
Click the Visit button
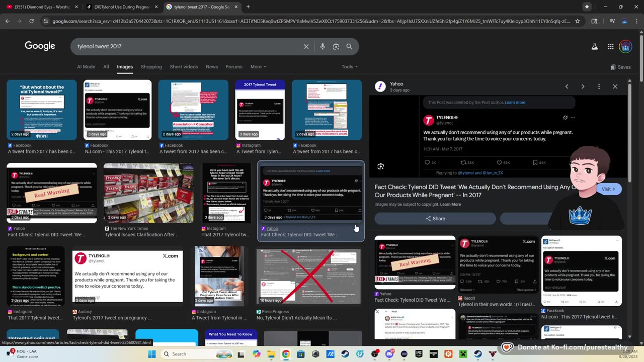click(609, 189)
